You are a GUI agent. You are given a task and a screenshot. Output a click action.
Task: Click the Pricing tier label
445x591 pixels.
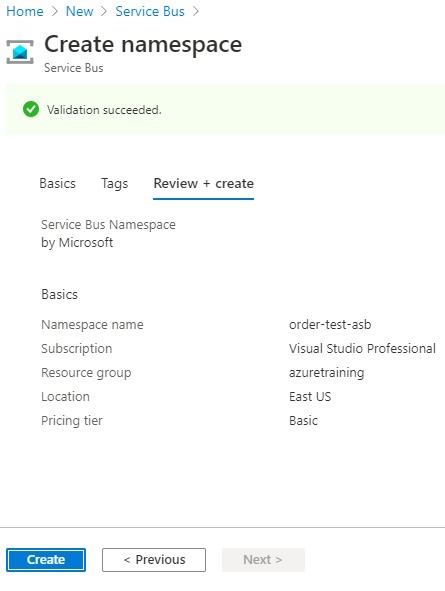(x=72, y=421)
